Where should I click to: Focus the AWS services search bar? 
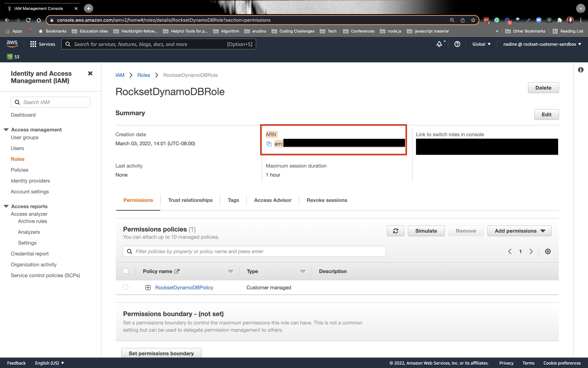pos(158,44)
